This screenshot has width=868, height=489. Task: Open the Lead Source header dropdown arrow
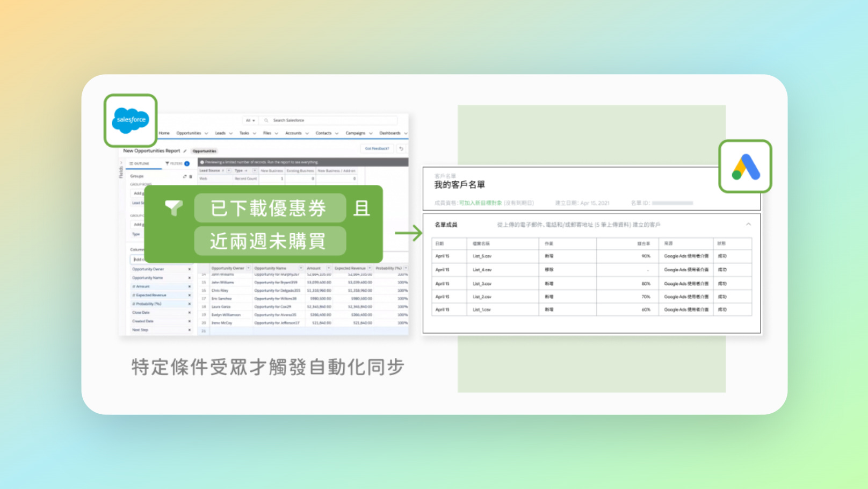tap(229, 170)
